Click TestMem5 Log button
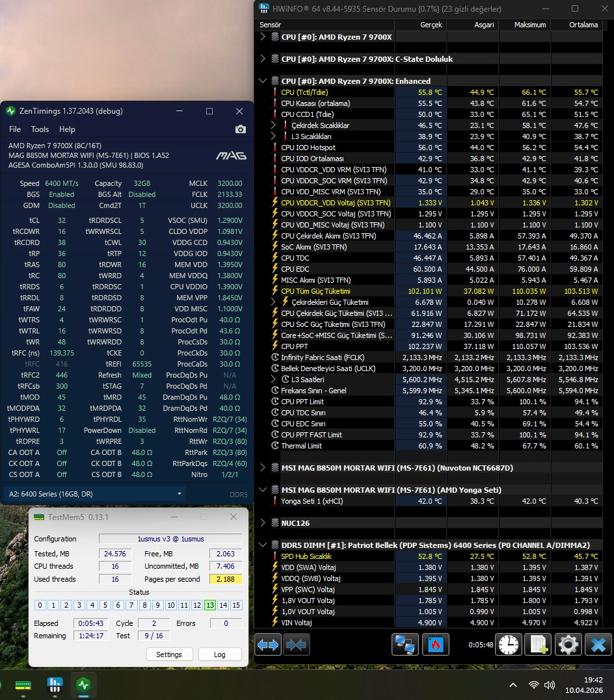614x700 pixels. 219,655
